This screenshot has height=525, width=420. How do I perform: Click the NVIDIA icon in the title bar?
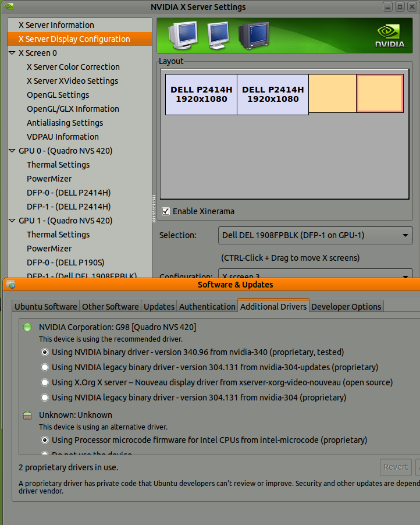(8, 6)
